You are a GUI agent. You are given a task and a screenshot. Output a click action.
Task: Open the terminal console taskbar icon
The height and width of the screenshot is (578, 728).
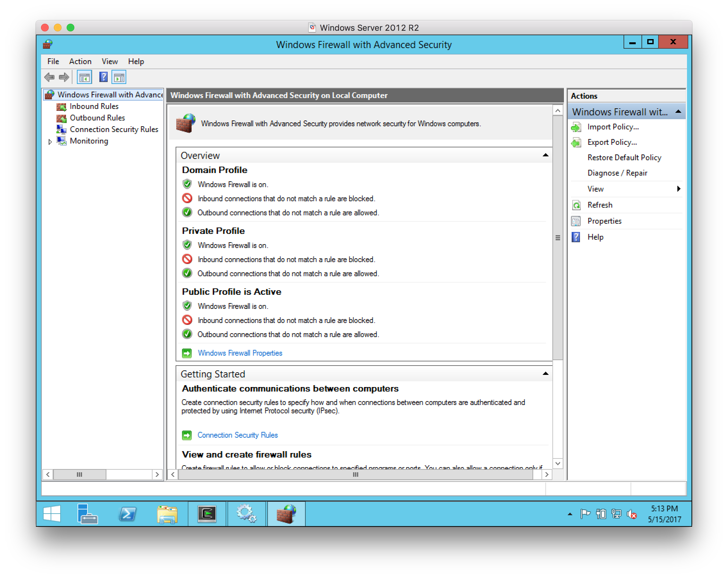tap(207, 514)
